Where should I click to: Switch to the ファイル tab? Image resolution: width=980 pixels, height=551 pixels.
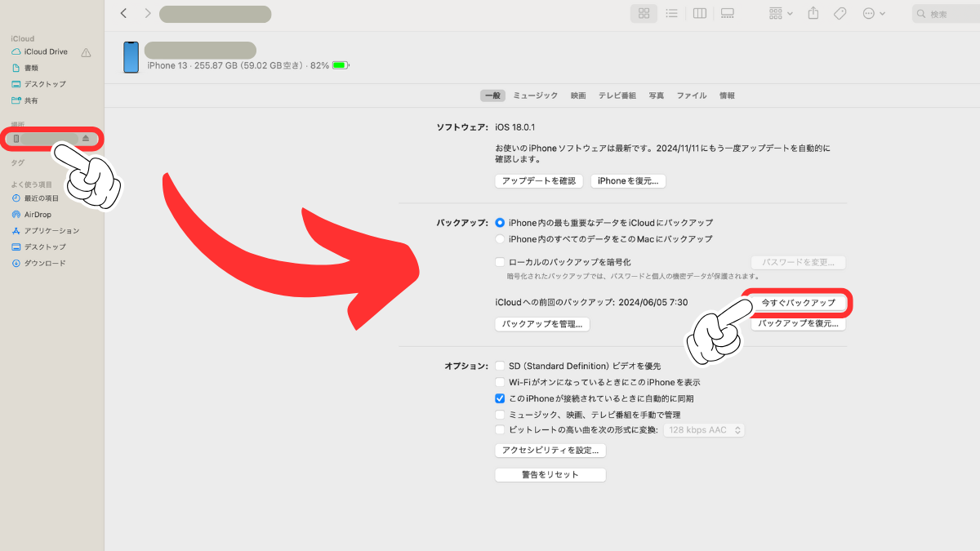(x=692, y=96)
